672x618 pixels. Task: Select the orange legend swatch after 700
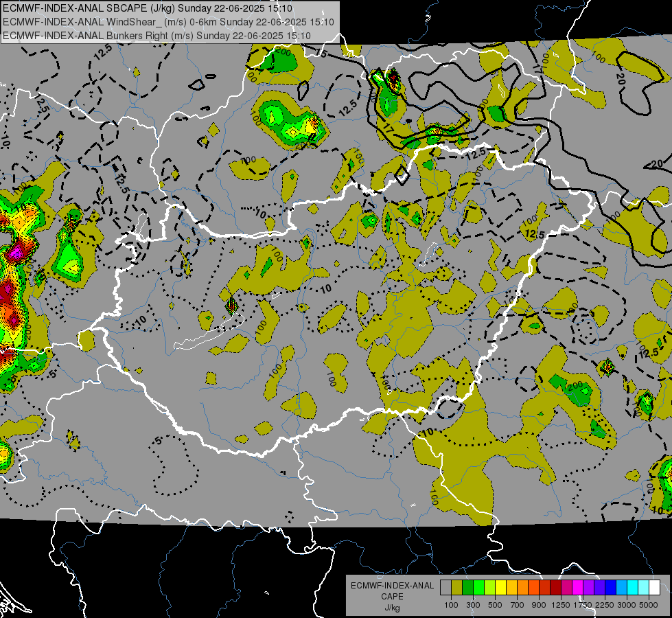[x=522, y=588]
